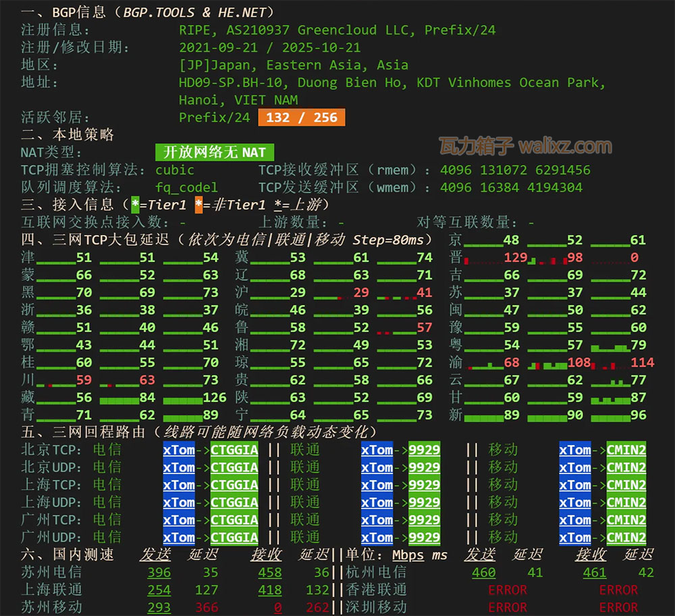Click the province label '新'
Screen dimensions: 675x616
[456, 415]
